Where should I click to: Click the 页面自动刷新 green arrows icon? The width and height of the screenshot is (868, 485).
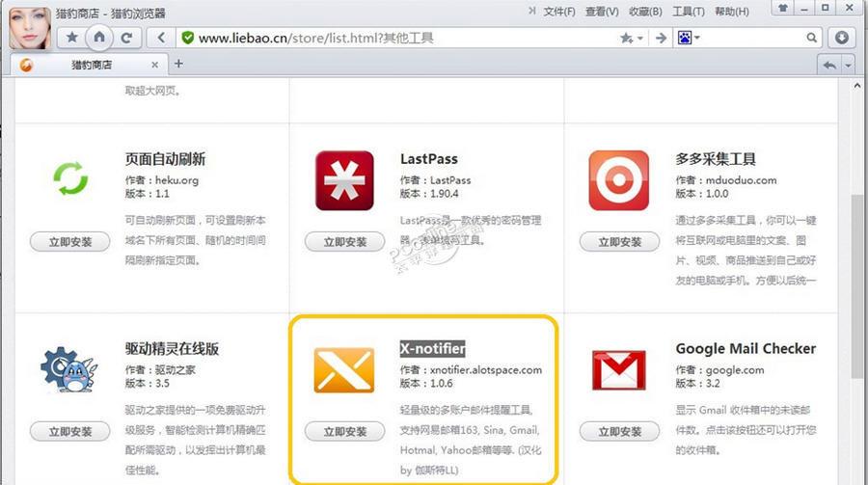click(70, 178)
